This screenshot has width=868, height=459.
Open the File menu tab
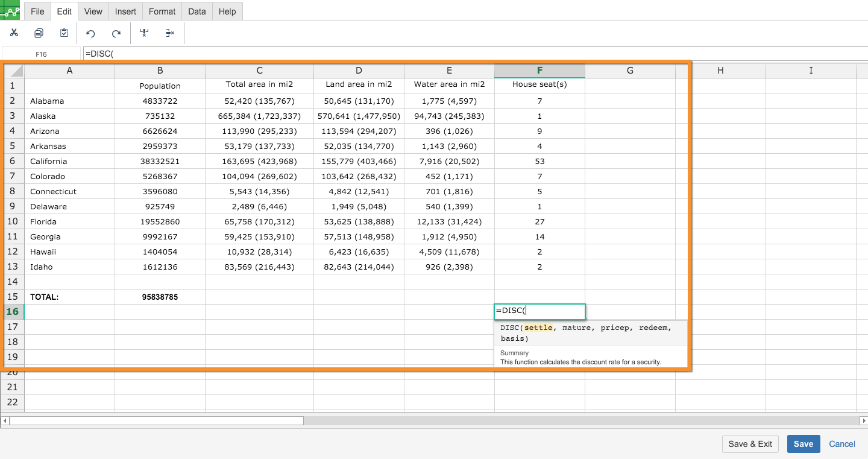point(37,11)
